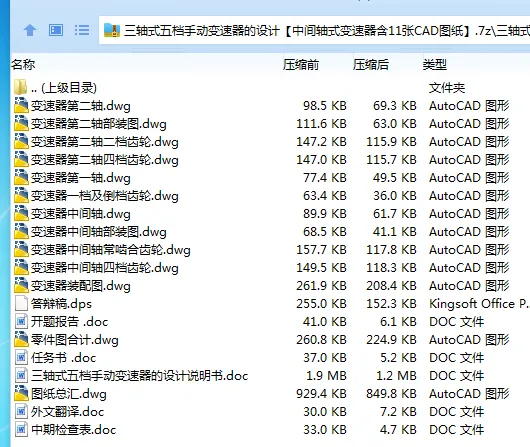Click the Word icon of 开题报告 .doc
Image resolution: width=530 pixels, height=447 pixels.
21,321
